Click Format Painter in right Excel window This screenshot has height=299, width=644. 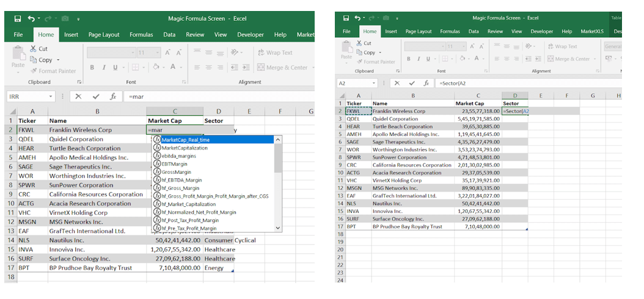[x=376, y=62]
